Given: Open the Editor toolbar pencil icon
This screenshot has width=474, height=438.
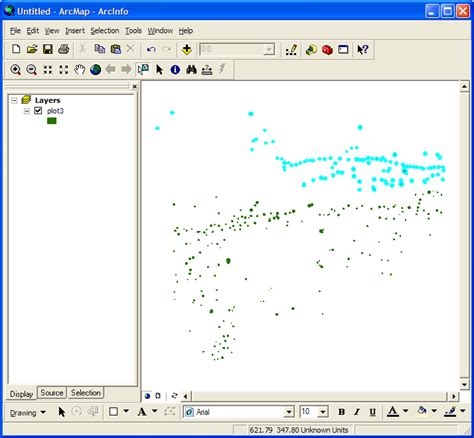Looking at the screenshot, I should click(291, 50).
